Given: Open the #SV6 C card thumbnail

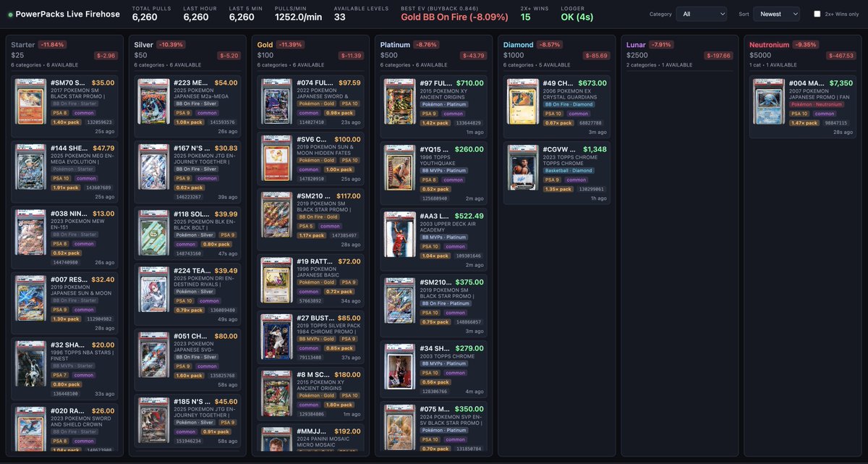Looking at the screenshot, I should coord(277,157).
